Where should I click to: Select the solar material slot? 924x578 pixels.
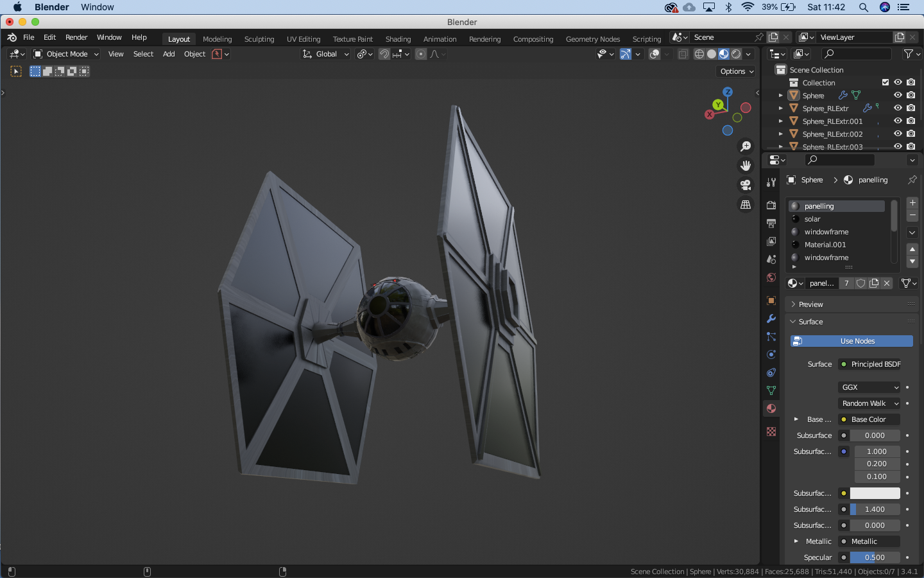pyautogui.click(x=837, y=219)
